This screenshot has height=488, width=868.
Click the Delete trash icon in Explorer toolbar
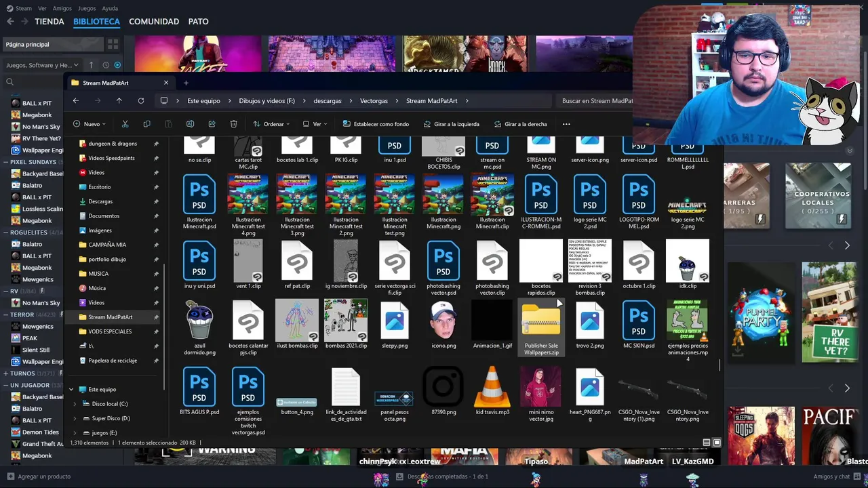(233, 124)
